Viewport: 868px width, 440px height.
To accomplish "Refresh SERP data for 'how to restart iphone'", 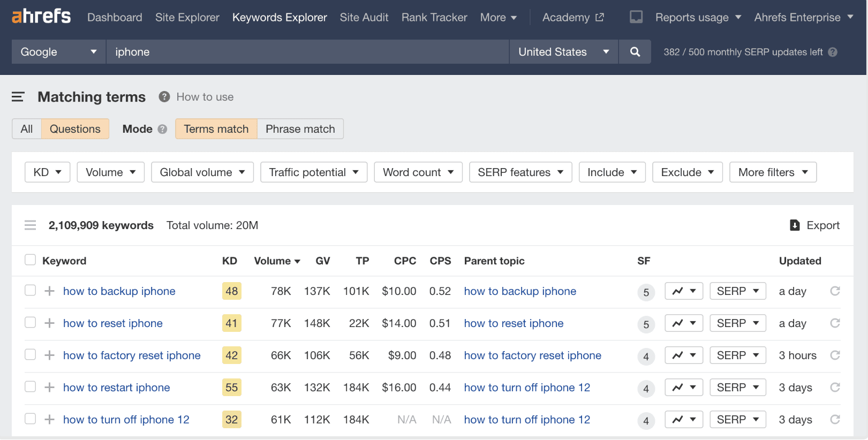I will point(835,388).
